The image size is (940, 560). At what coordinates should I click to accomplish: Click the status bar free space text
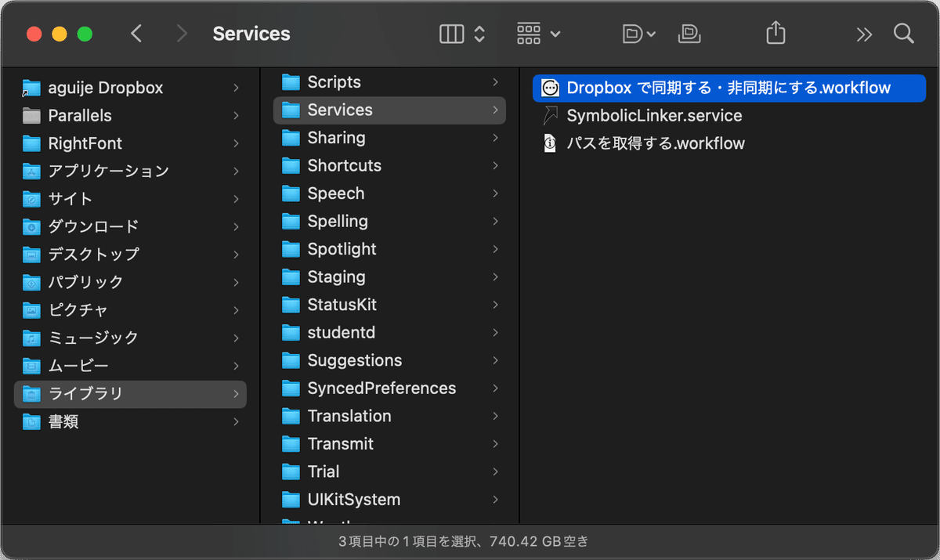pos(539,541)
